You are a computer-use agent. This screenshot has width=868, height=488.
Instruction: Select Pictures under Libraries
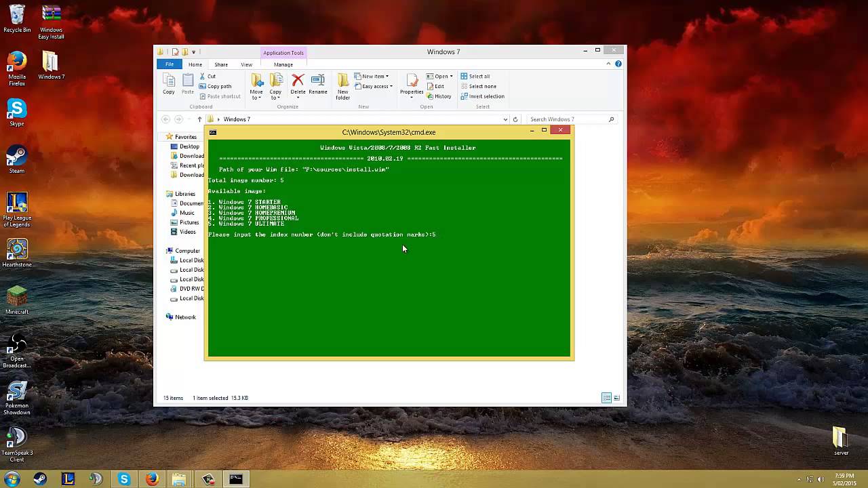point(184,222)
